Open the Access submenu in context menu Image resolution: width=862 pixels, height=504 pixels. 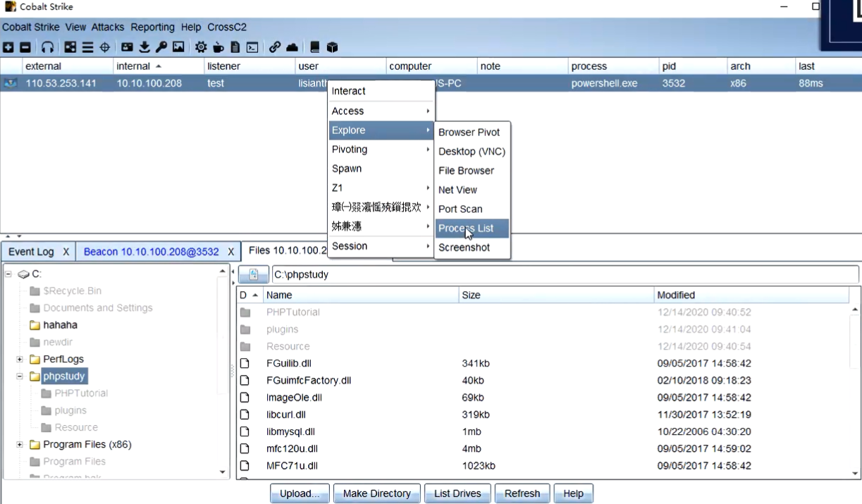click(x=381, y=111)
